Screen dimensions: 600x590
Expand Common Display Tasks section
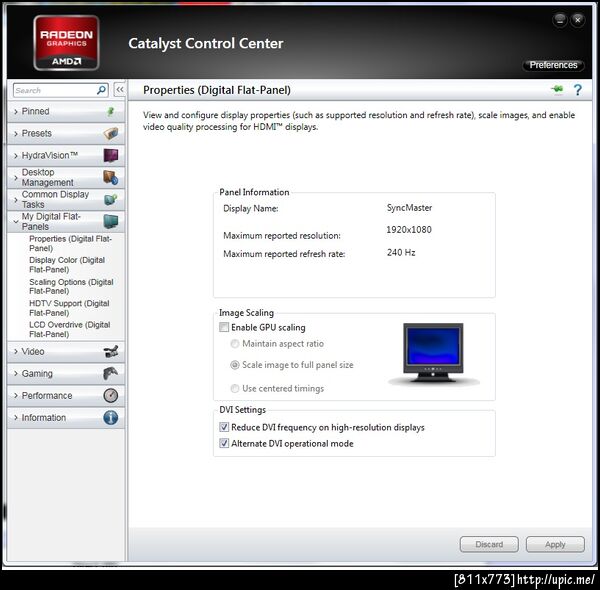pyautogui.click(x=66, y=199)
